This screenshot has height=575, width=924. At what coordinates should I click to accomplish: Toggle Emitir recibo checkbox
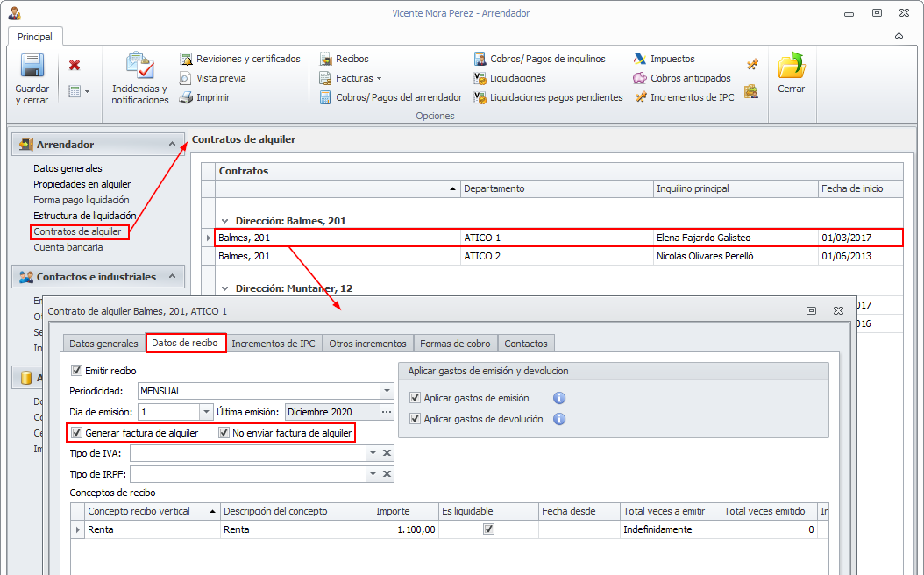(x=76, y=371)
